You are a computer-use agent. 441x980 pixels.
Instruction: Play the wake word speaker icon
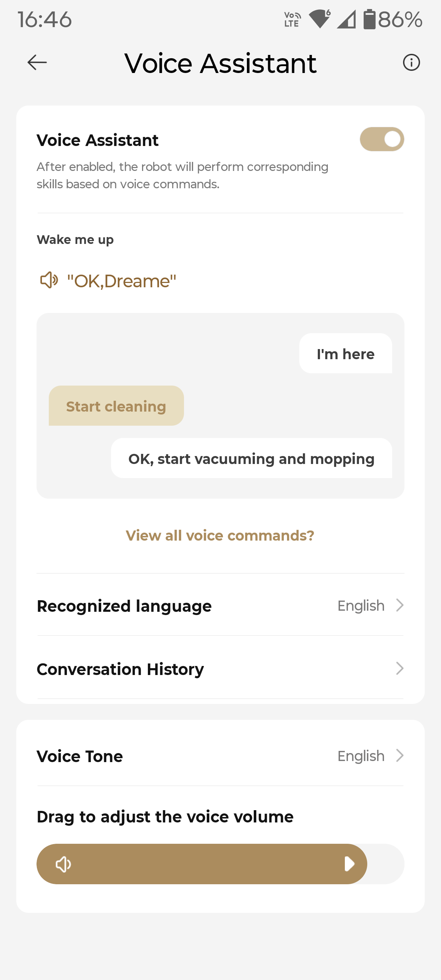[x=49, y=280]
